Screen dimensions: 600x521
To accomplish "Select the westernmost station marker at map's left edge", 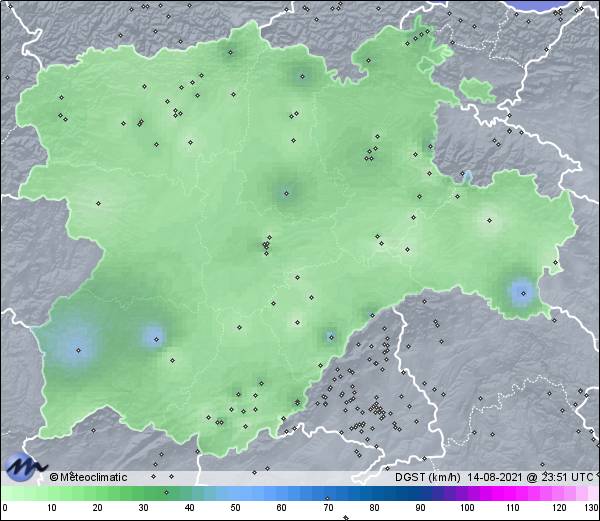I will [7, 78].
